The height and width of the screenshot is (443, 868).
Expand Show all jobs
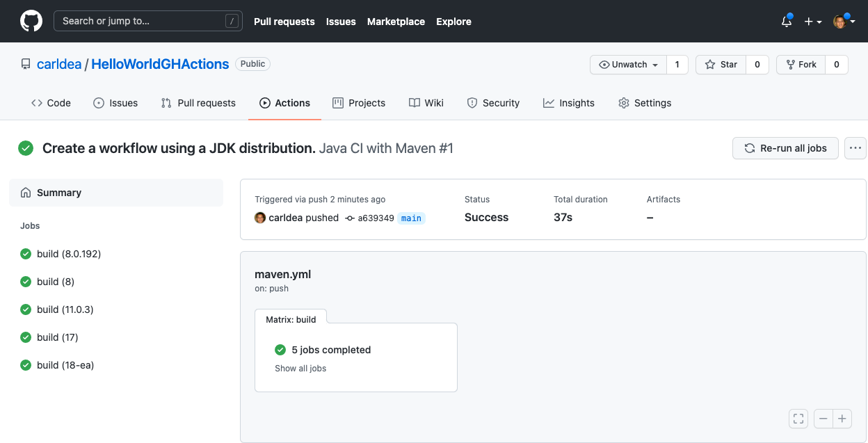point(300,369)
